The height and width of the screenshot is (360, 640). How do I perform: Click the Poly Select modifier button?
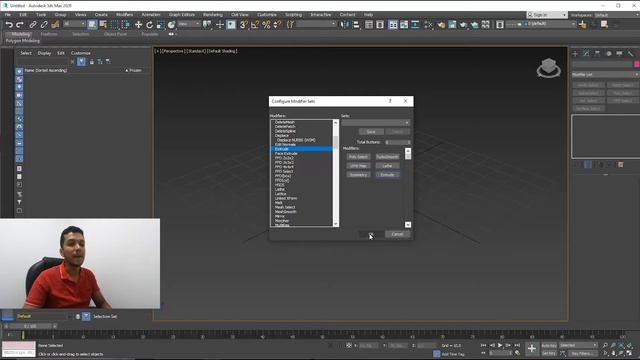[x=358, y=157]
